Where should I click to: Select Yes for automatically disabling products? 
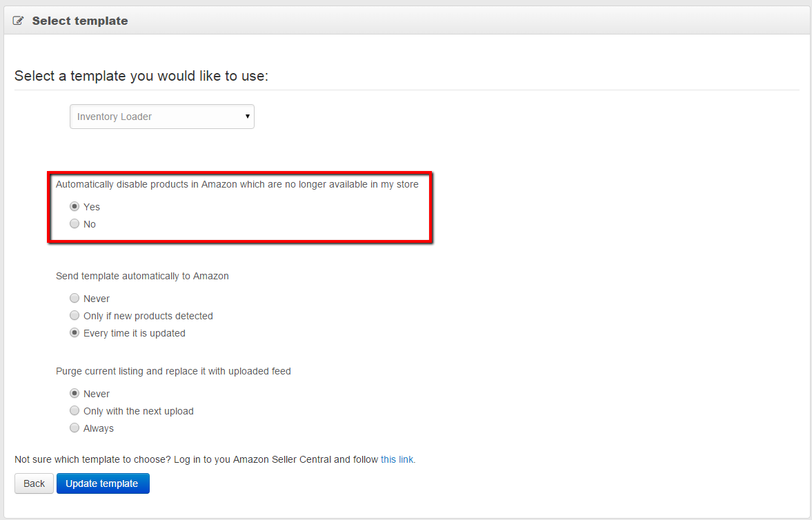(75, 206)
